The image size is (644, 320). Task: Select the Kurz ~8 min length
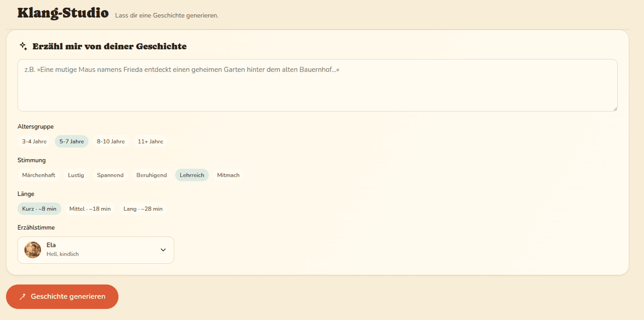click(39, 209)
